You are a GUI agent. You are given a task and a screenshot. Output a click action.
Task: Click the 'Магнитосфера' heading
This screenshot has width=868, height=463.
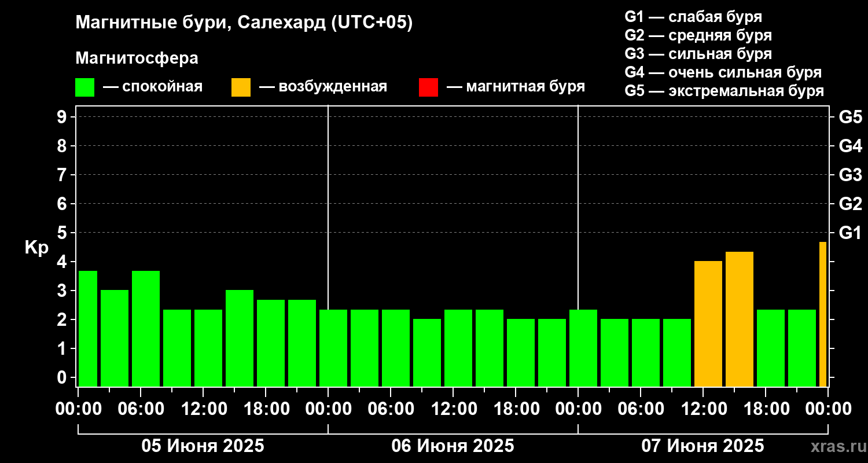(x=137, y=58)
